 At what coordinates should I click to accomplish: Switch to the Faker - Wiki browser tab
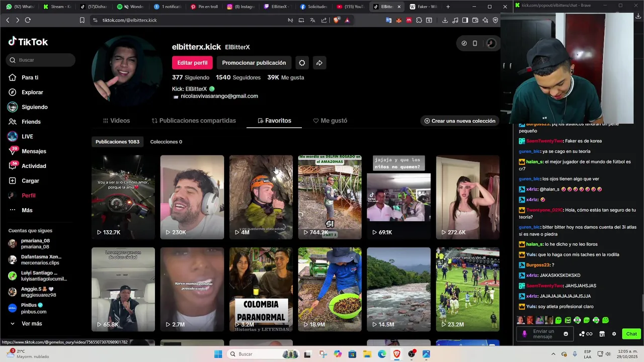pyautogui.click(x=423, y=7)
